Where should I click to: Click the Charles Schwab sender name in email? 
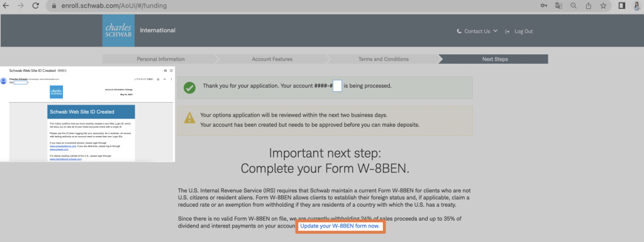tap(18, 79)
